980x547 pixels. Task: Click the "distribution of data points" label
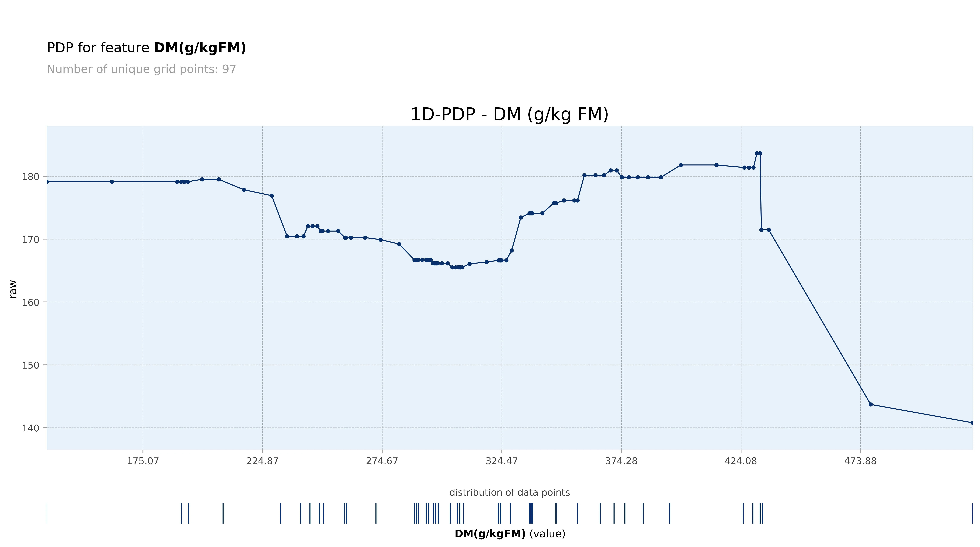point(509,493)
